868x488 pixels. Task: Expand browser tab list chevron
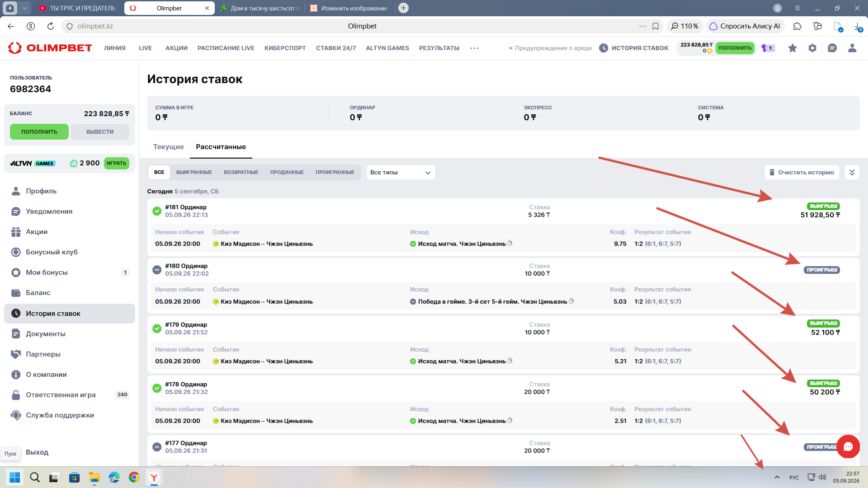(x=24, y=8)
